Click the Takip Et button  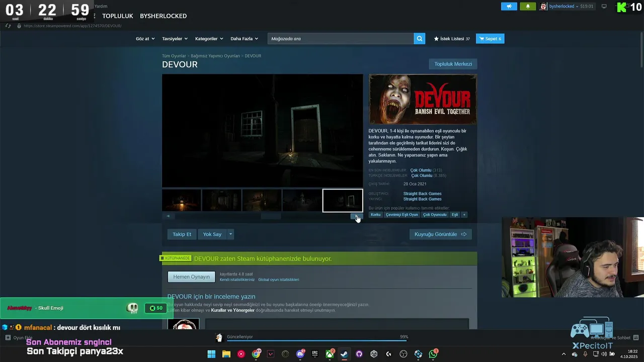tap(182, 234)
